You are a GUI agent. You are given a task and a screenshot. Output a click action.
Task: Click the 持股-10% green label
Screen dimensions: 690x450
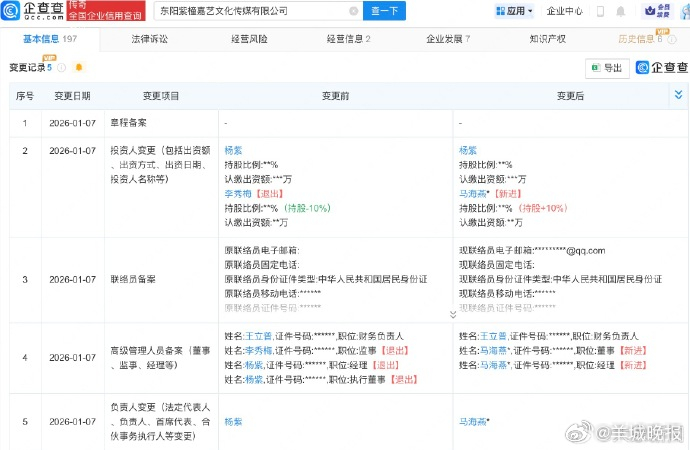(x=307, y=208)
